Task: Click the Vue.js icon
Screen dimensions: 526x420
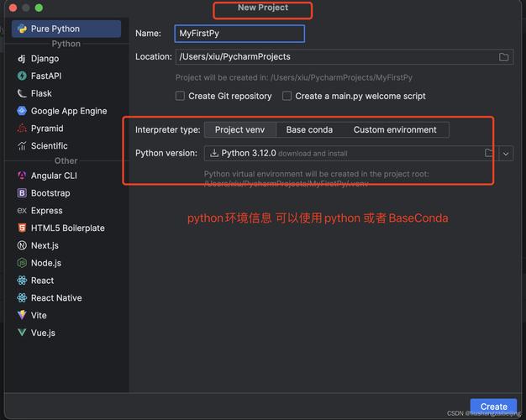Action: tap(22, 333)
